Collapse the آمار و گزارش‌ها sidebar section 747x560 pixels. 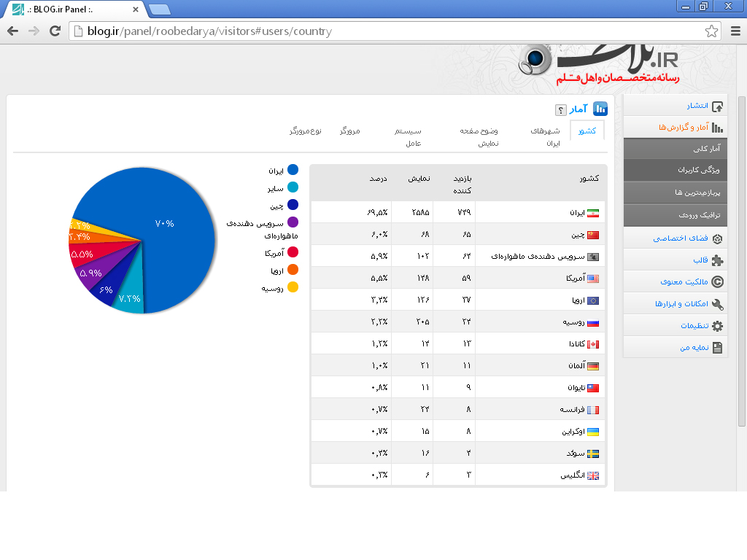(x=678, y=128)
